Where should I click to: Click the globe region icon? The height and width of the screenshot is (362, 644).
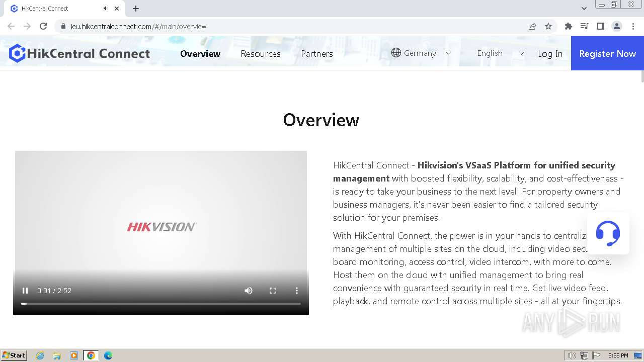pyautogui.click(x=396, y=53)
